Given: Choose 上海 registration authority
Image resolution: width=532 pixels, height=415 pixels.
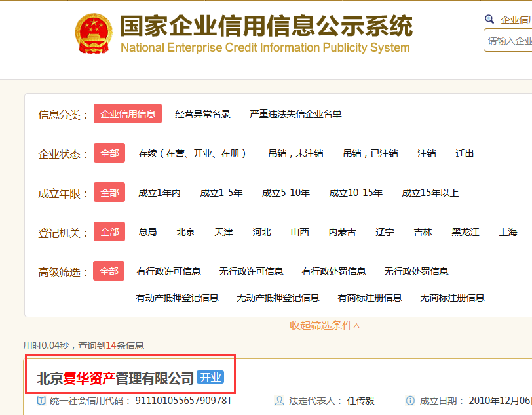Looking at the screenshot, I should point(508,232).
